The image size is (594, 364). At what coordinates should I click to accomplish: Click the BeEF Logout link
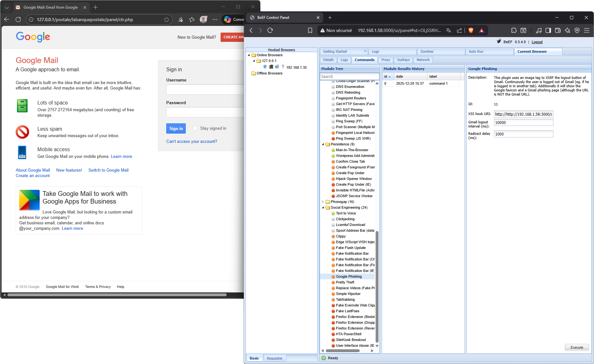[x=537, y=42]
